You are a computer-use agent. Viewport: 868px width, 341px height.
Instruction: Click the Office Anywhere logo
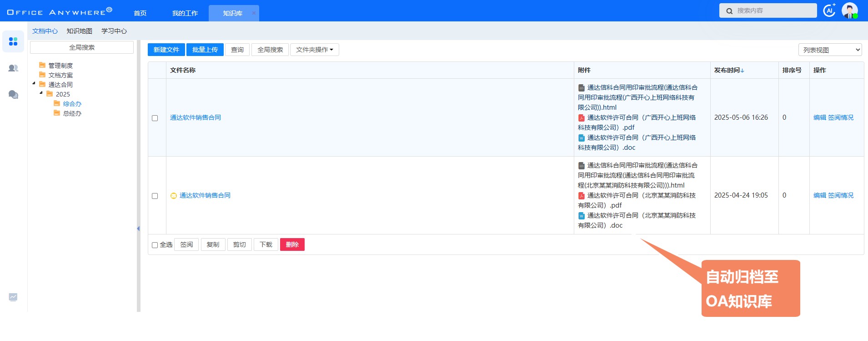pyautogui.click(x=60, y=11)
